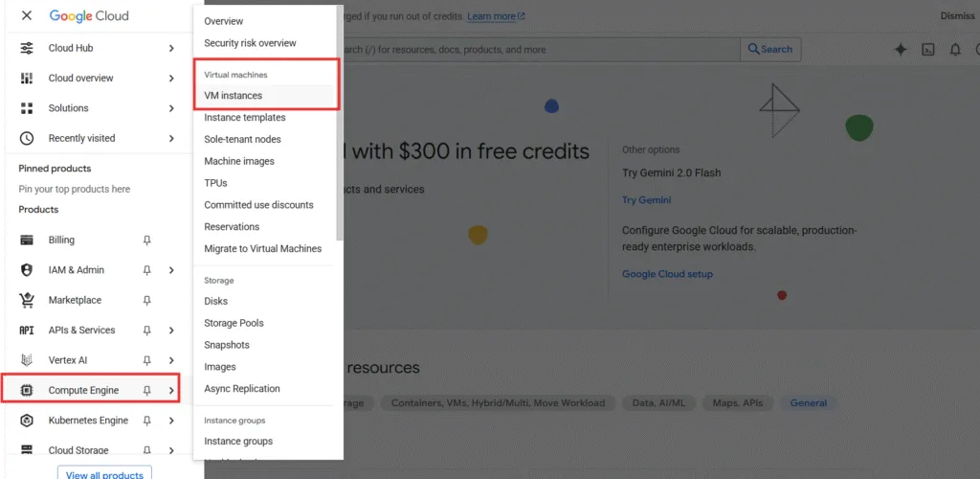
Task: Click the Cloud Storage icon
Action: (26, 449)
